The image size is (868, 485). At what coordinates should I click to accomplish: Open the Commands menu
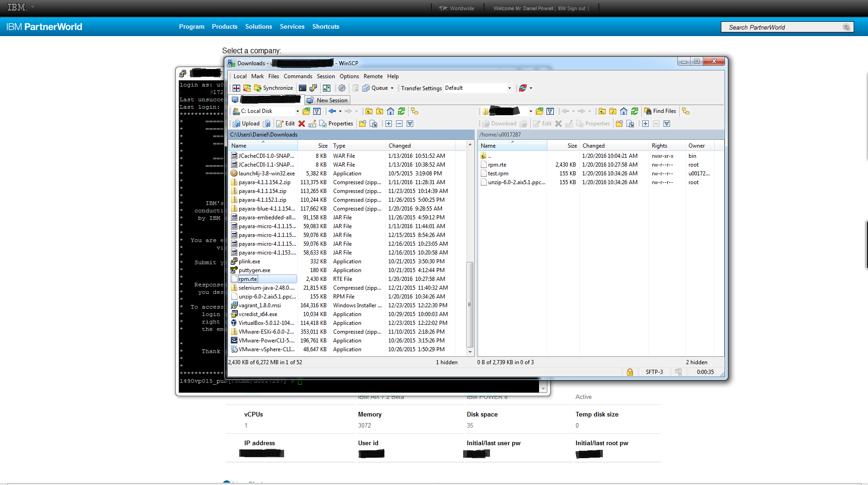coord(298,76)
